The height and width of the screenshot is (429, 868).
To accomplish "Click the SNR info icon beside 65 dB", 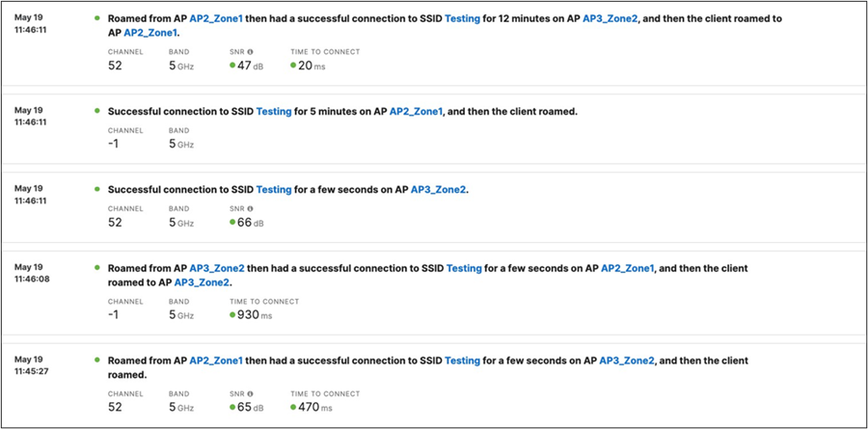I will [x=250, y=394].
